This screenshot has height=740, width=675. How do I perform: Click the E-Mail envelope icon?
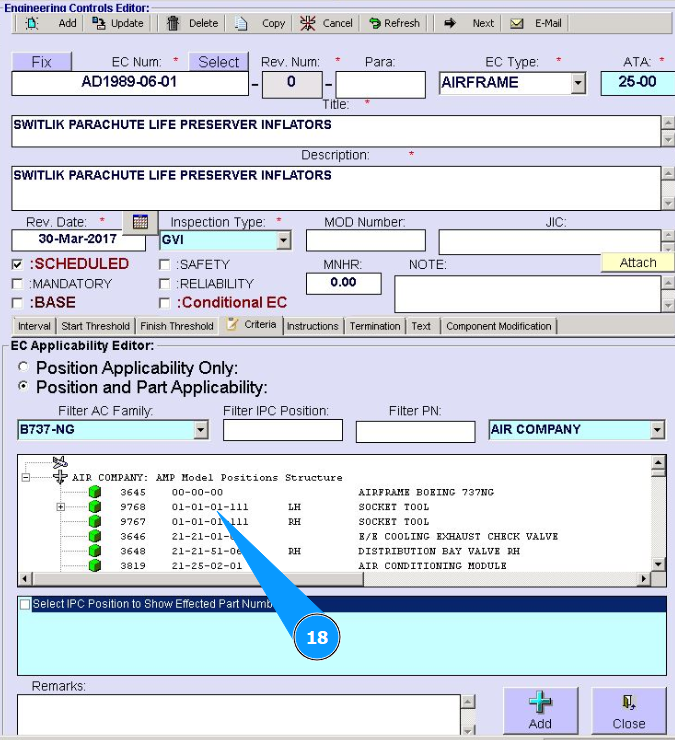point(517,23)
